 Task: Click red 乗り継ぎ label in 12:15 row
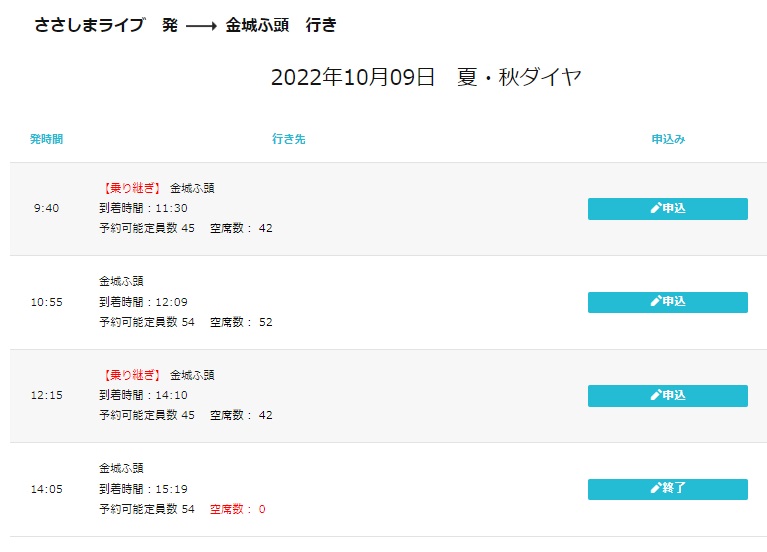coord(132,375)
